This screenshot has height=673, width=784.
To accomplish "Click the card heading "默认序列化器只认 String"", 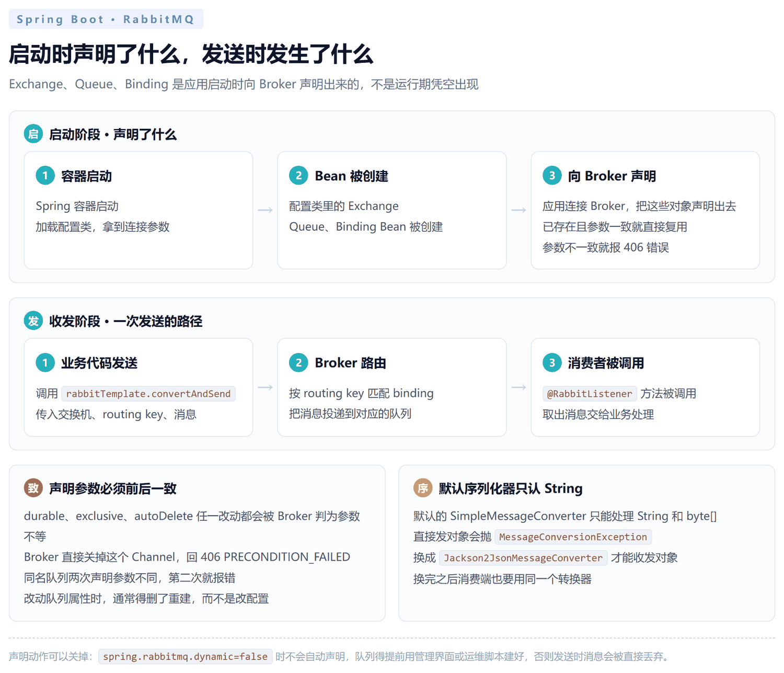I will tap(511, 488).
